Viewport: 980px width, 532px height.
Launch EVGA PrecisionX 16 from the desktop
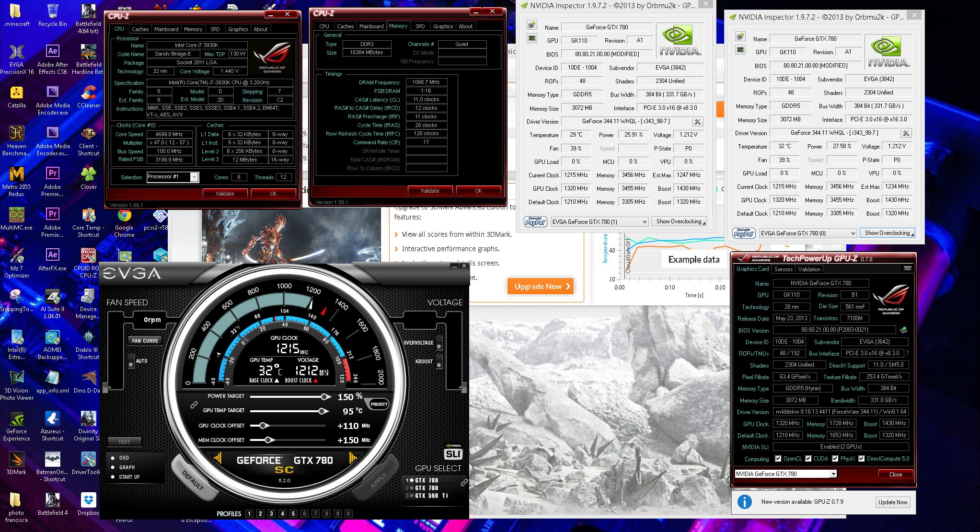17,59
